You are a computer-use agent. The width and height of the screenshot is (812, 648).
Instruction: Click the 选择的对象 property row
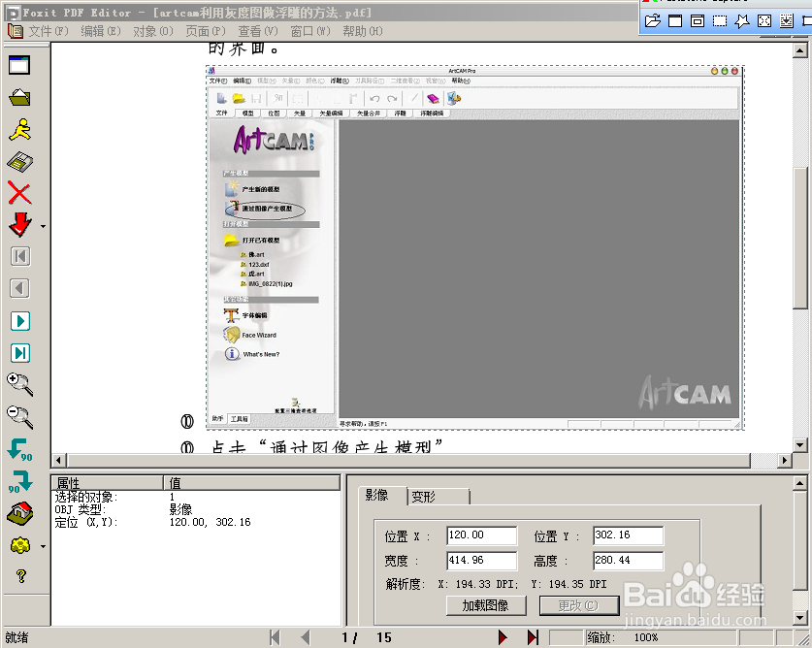pyautogui.click(x=197, y=497)
